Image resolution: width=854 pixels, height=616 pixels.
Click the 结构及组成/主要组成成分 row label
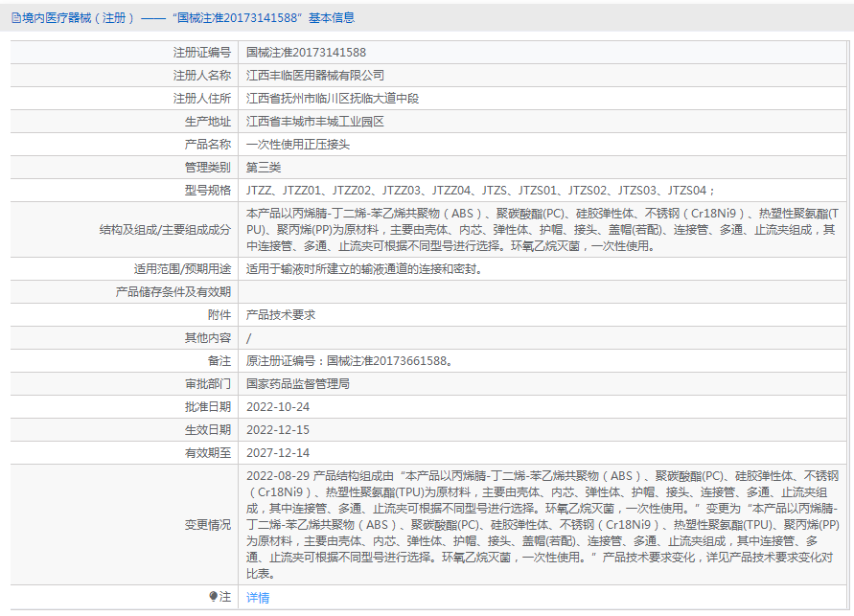[x=165, y=230]
